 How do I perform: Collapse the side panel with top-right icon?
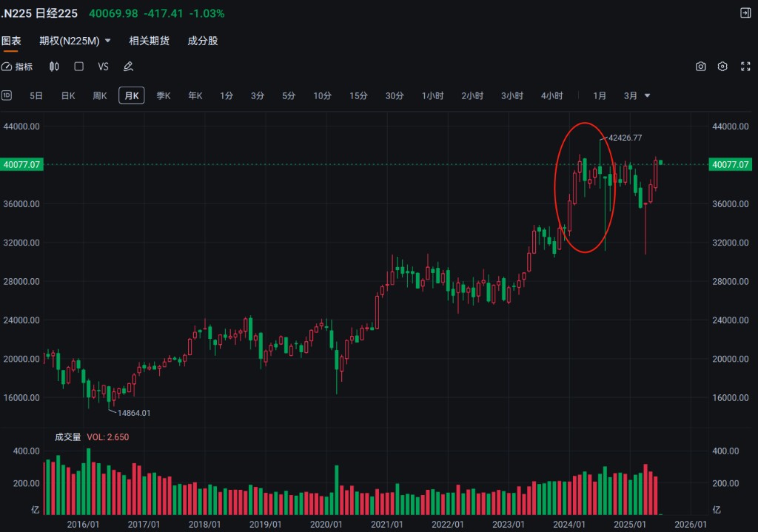pyautogui.click(x=745, y=13)
